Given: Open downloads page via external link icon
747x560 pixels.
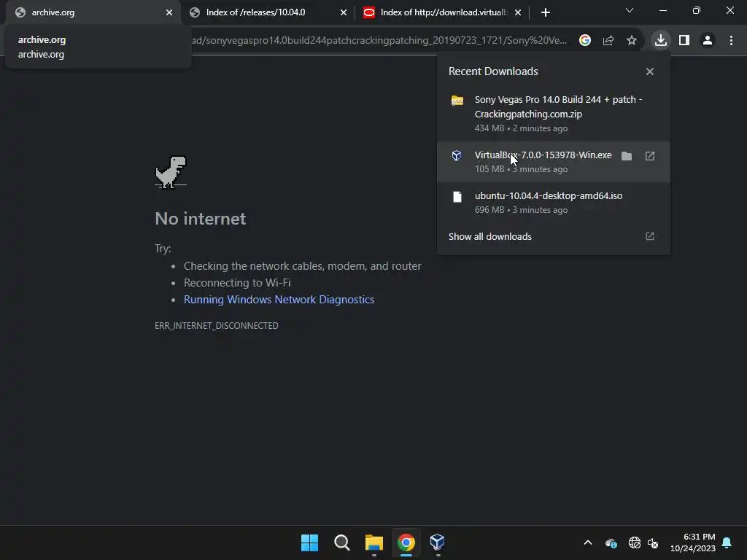Looking at the screenshot, I should [650, 237].
